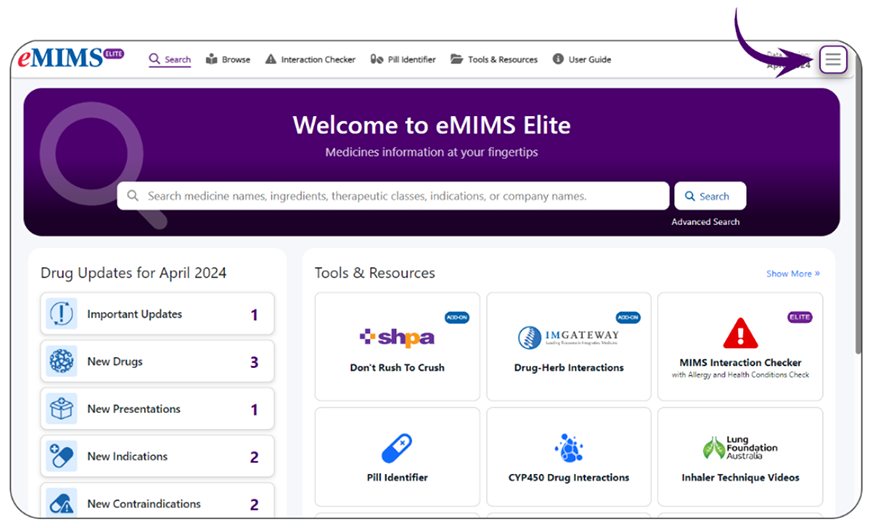870x528 pixels.
Task: Click the ELITE badge on Interaction Checker card
Action: tap(800, 317)
